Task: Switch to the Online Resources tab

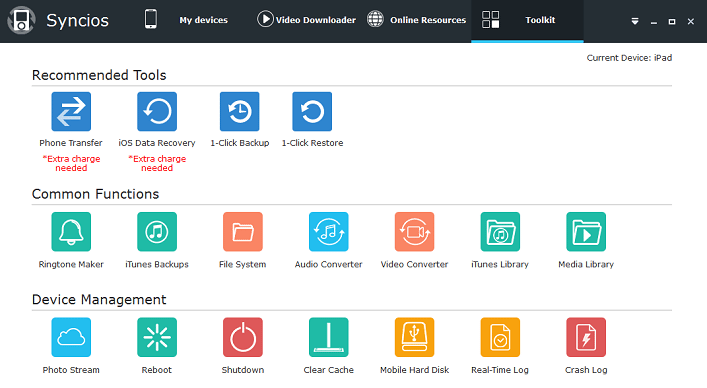Action: (428, 20)
